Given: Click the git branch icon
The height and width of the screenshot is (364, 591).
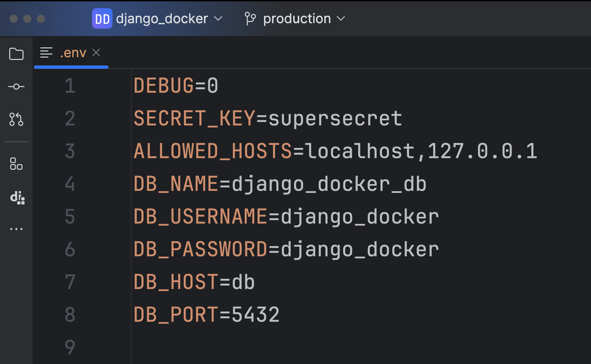Looking at the screenshot, I should (250, 19).
